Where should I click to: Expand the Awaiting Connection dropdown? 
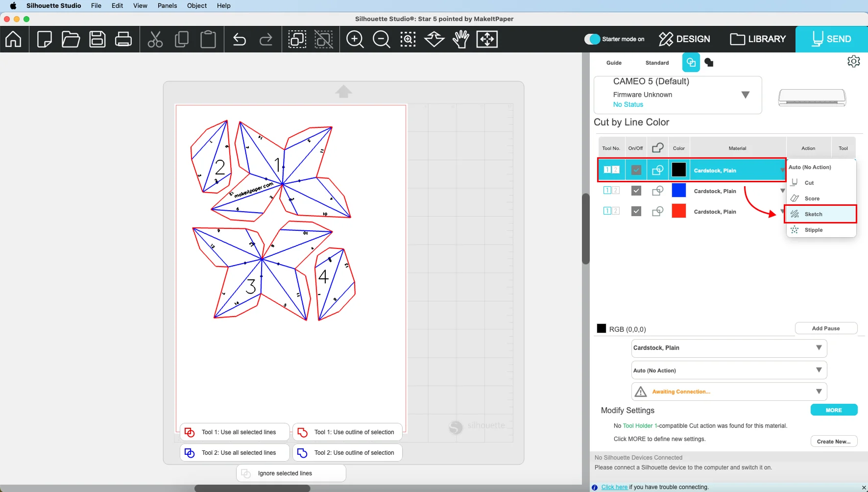[729, 392]
